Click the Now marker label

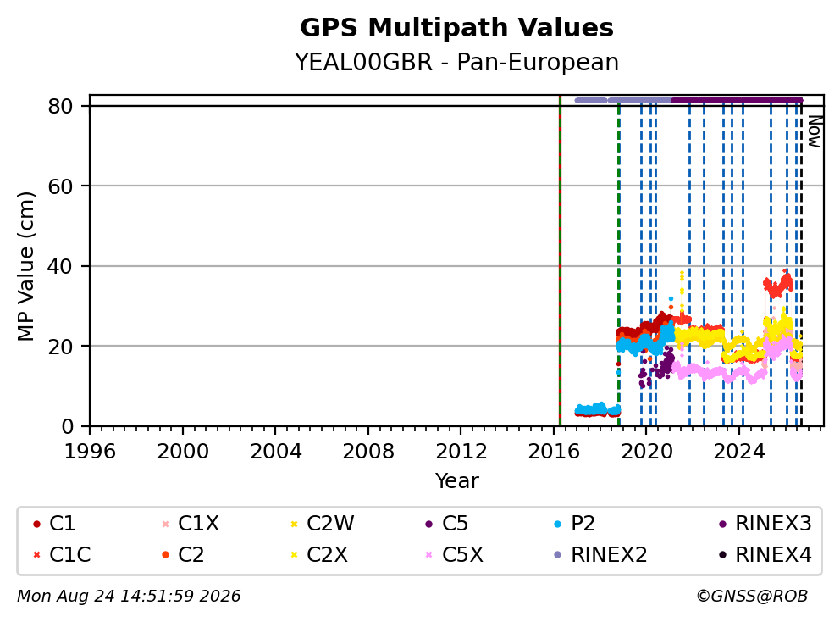815,132
